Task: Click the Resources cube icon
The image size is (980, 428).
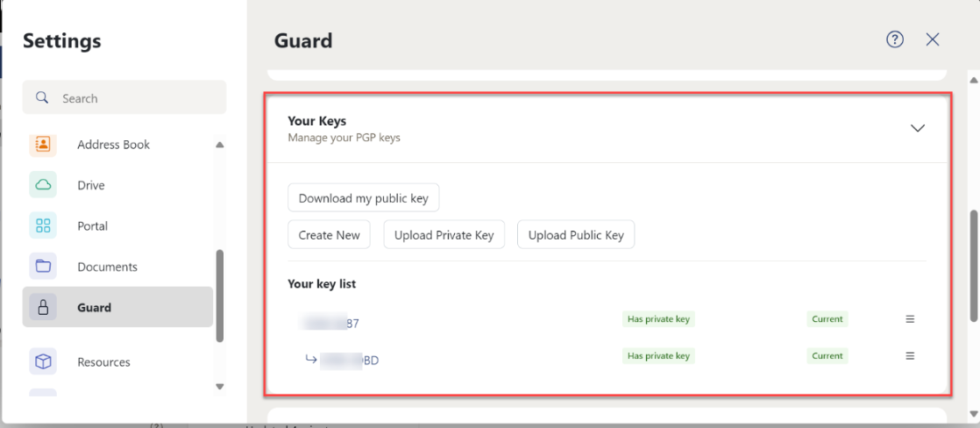Action: click(43, 361)
